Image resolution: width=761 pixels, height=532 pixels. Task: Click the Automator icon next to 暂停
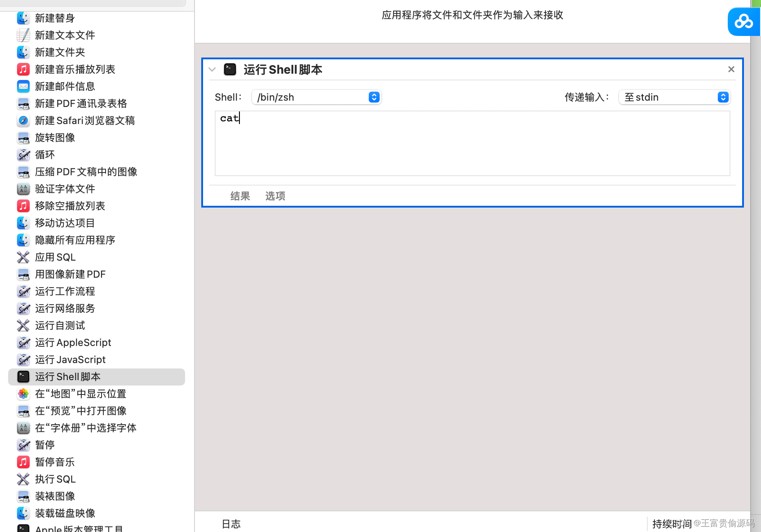(x=23, y=445)
